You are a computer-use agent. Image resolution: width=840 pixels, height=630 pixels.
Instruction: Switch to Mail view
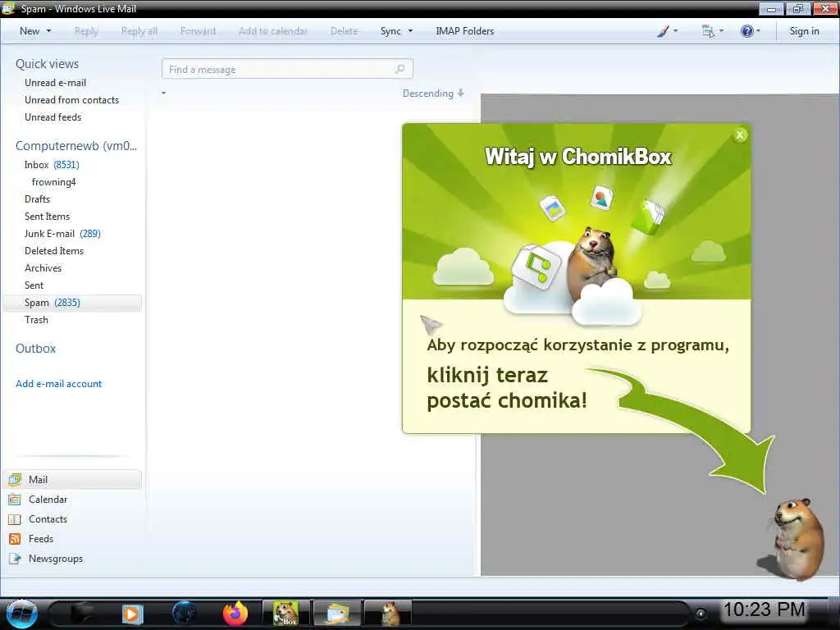(72, 479)
